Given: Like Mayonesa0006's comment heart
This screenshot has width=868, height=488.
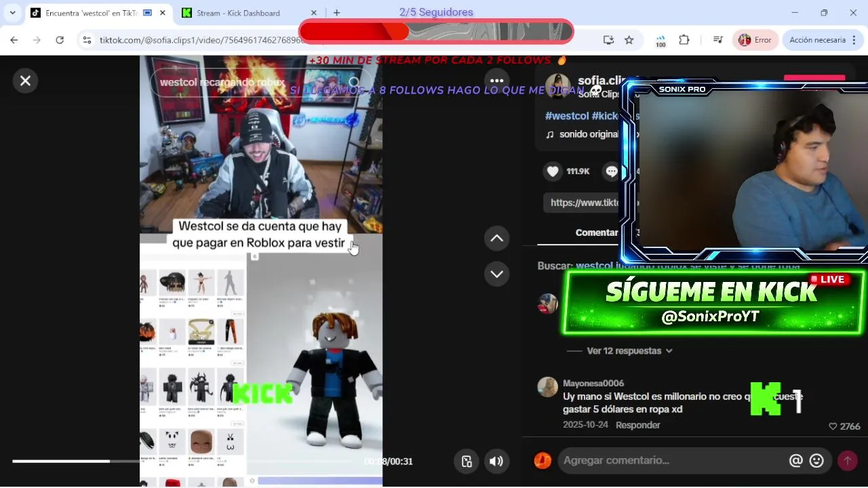Looking at the screenshot, I should [x=833, y=426].
